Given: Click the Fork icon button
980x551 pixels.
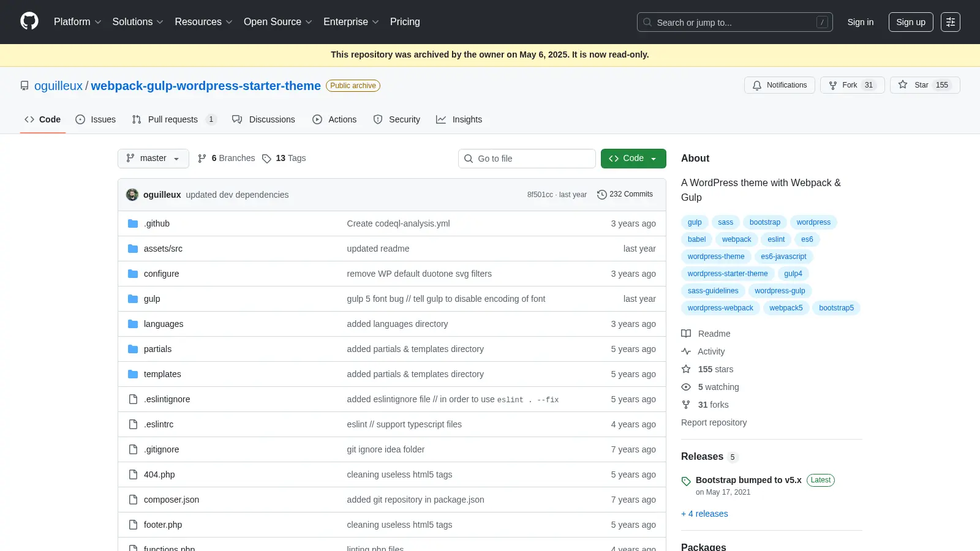Looking at the screenshot, I should click(833, 85).
